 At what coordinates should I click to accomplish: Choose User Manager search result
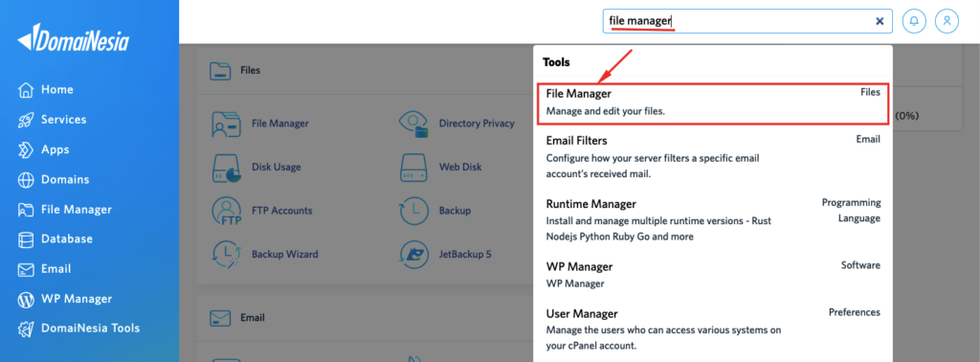(713, 328)
